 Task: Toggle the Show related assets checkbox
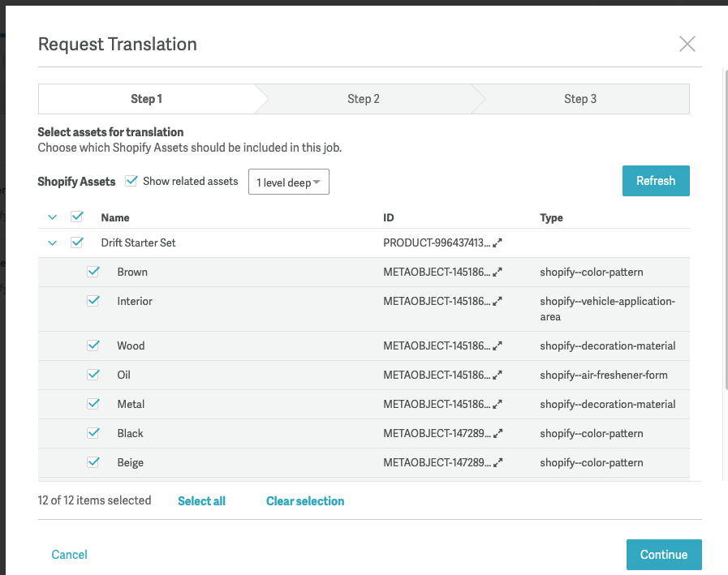(x=131, y=181)
